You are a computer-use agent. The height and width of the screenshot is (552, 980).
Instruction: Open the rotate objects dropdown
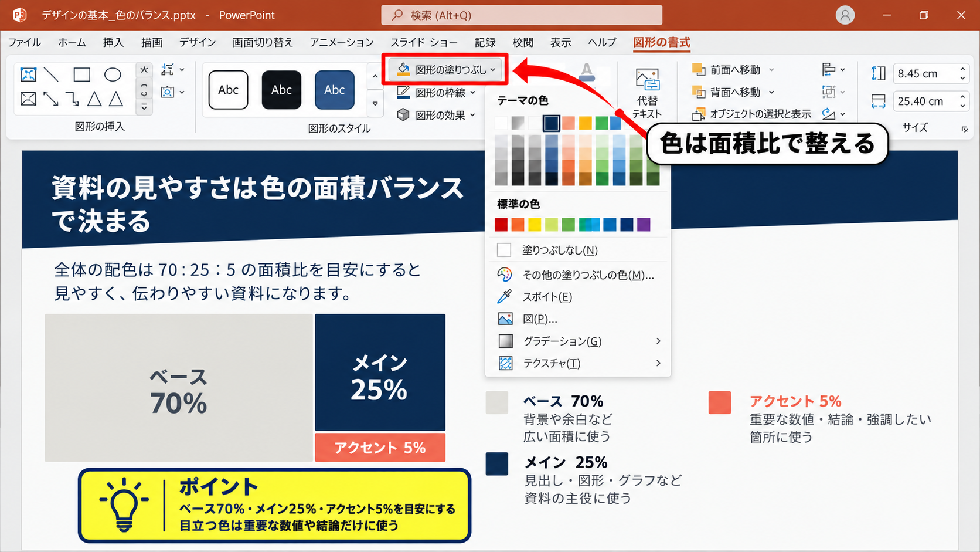click(x=833, y=114)
